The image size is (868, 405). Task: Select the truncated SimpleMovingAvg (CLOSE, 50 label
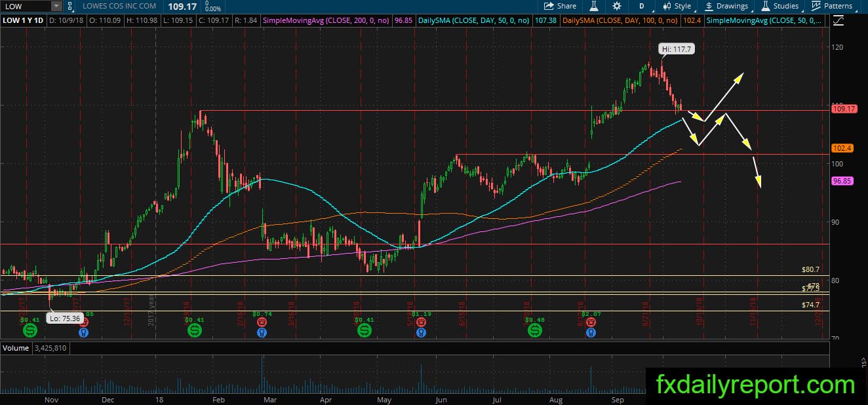coord(765,21)
